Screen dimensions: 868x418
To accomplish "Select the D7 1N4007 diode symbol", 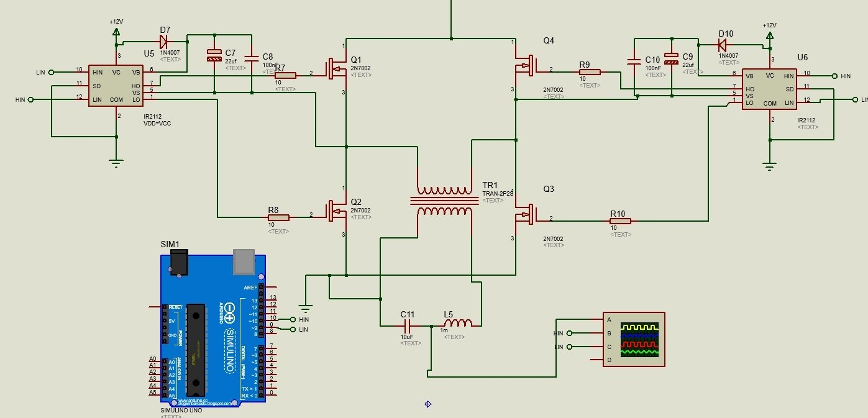I will tap(164, 42).
